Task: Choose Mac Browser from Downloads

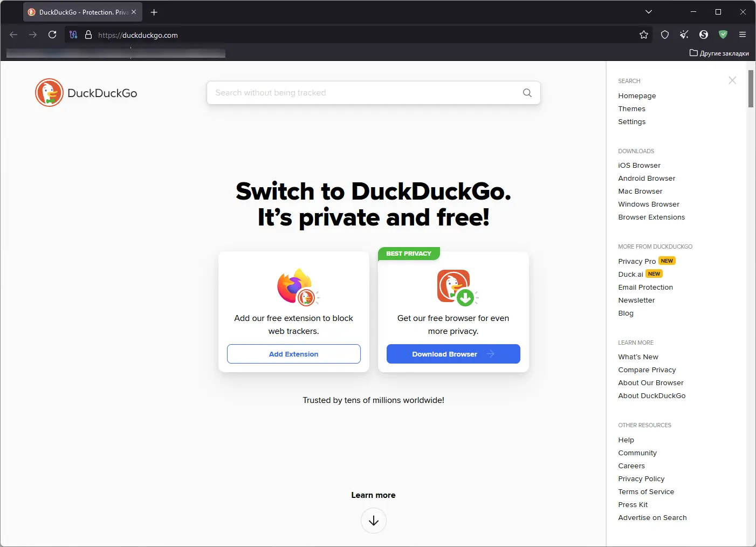Action: pos(641,191)
